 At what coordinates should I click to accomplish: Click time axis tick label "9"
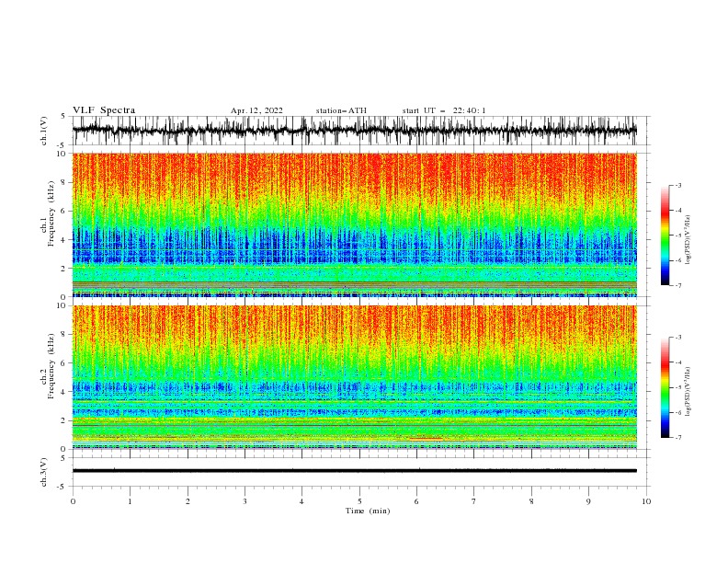coord(588,501)
